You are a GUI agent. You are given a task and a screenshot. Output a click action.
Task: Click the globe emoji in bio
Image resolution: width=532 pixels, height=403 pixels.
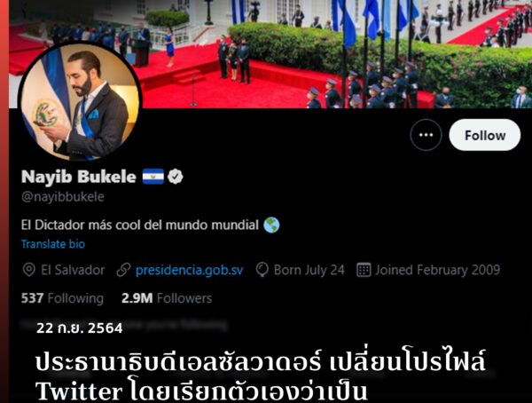[271, 225]
